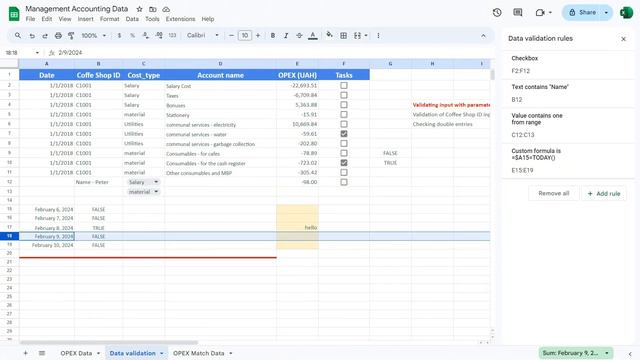Viewport: 640px width, 360px height.
Task: Print the spreadsheet
Action: tap(58, 36)
